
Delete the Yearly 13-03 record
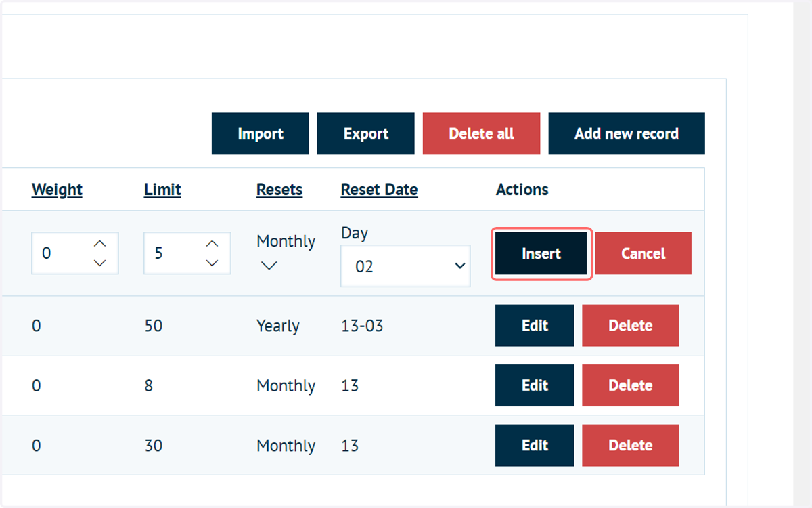coord(631,326)
